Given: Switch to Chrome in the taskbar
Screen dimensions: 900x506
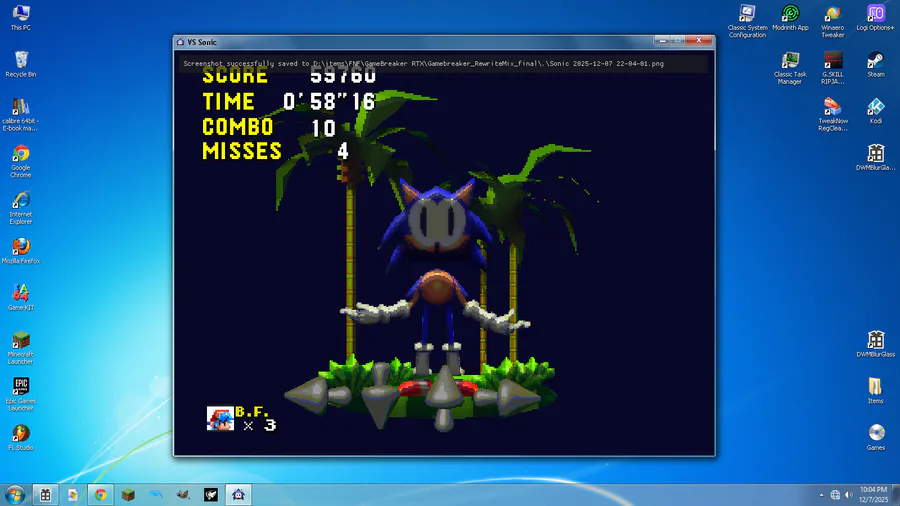Looking at the screenshot, I should [x=100, y=495].
